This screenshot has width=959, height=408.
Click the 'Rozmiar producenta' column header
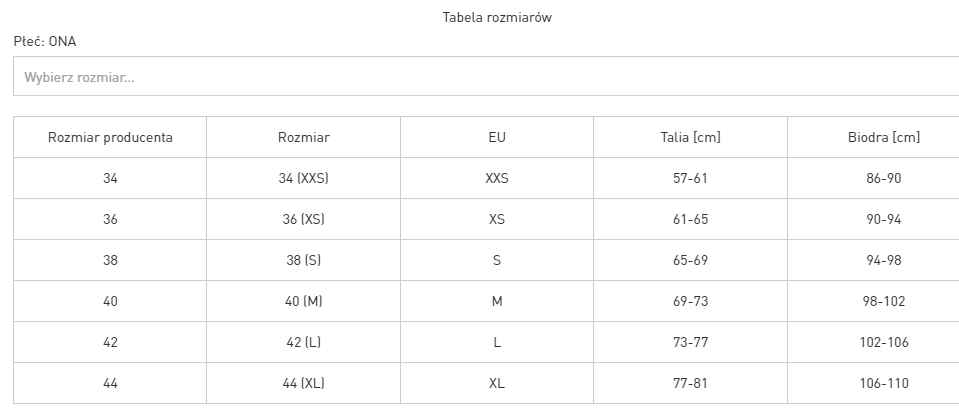[110, 137]
